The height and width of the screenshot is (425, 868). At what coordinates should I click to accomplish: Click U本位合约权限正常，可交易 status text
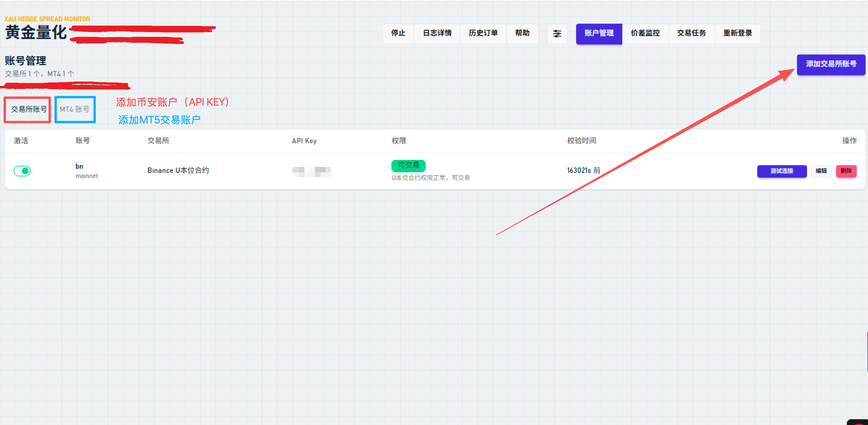pos(431,178)
